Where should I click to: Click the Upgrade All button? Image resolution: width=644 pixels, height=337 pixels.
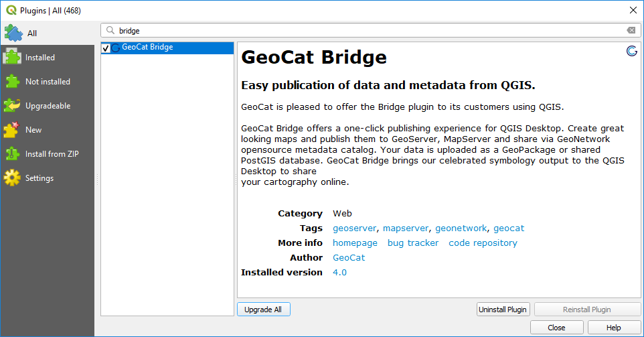coord(263,310)
